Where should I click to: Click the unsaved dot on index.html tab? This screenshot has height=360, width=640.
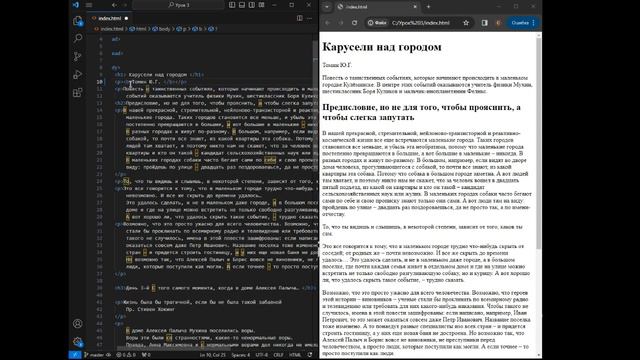[126, 18]
